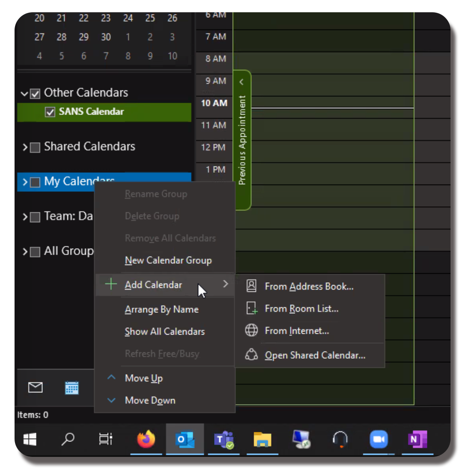Click the 10 AM time label

tap(214, 103)
